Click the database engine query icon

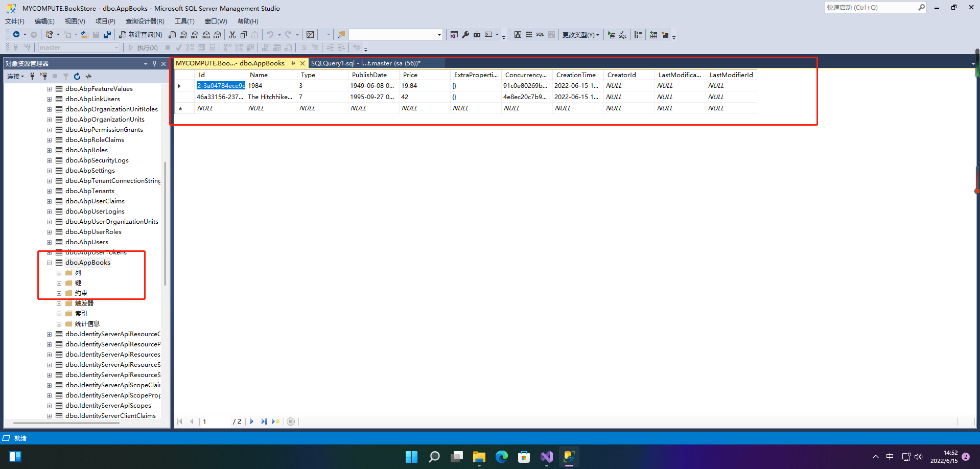click(172, 35)
